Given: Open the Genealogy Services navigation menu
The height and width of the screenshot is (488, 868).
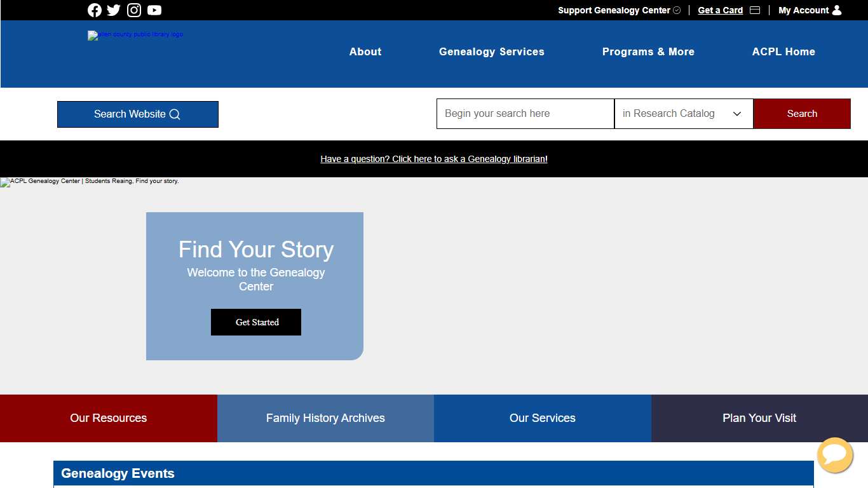Looking at the screenshot, I should tap(491, 51).
